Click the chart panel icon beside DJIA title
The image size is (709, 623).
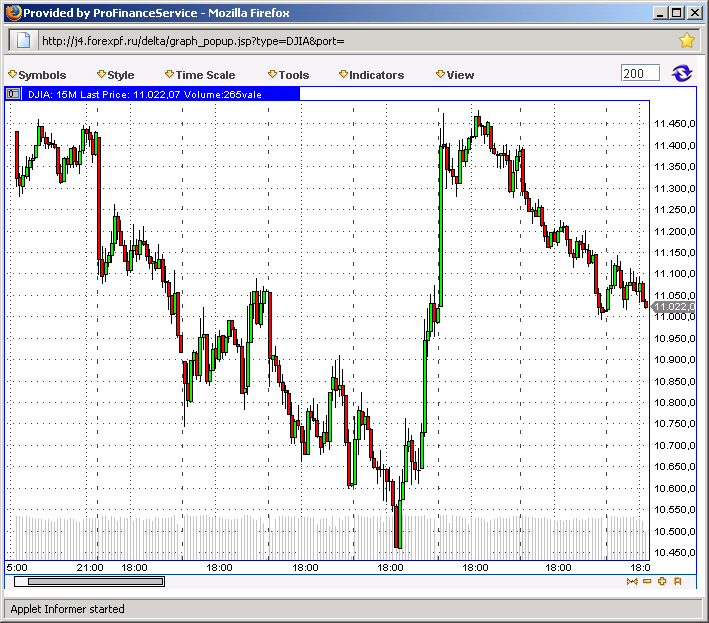point(14,94)
